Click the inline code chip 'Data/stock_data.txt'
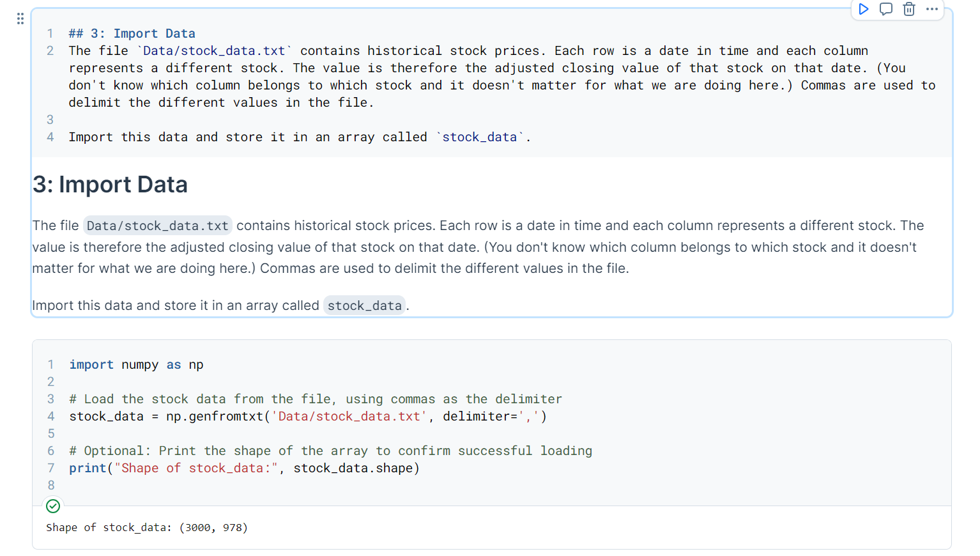The width and height of the screenshot is (980, 556). [157, 225]
